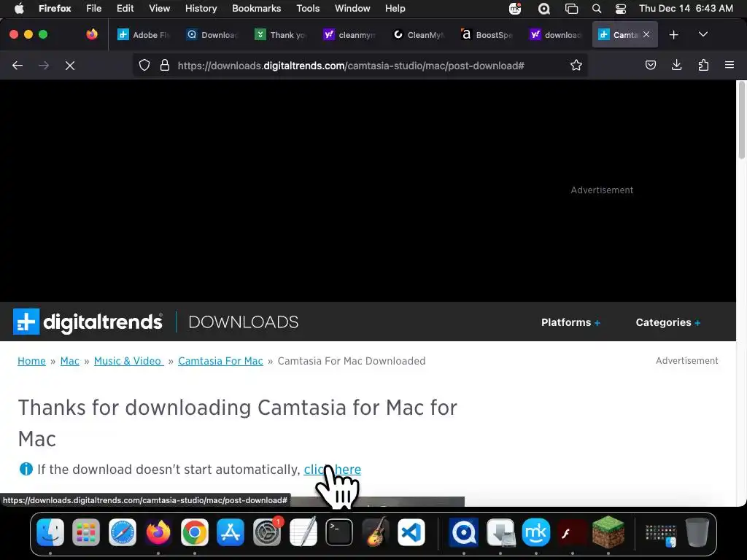Open the App Store from the Dock
This screenshot has width=747, height=560.
(231, 532)
